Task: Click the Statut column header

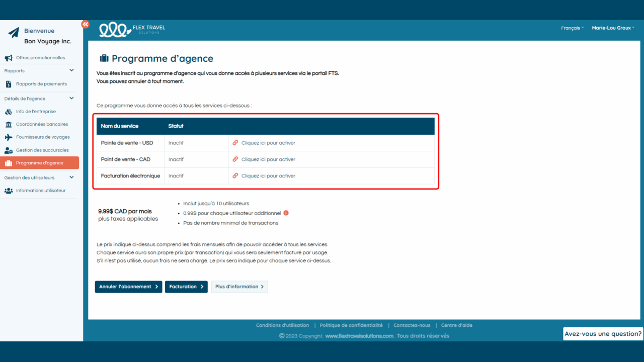Action: coord(176,126)
